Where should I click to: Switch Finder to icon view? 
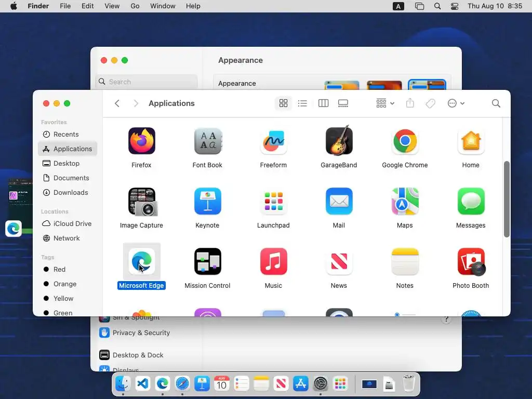(x=283, y=103)
